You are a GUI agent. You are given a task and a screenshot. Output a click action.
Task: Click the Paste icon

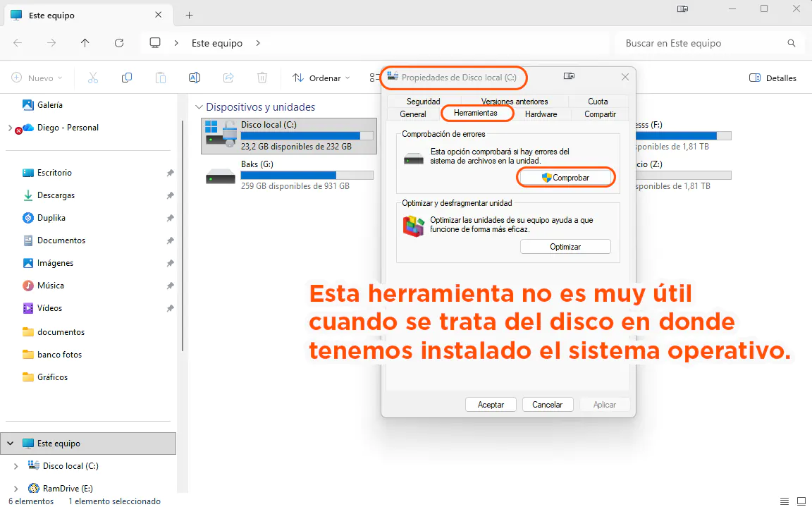[x=160, y=78]
